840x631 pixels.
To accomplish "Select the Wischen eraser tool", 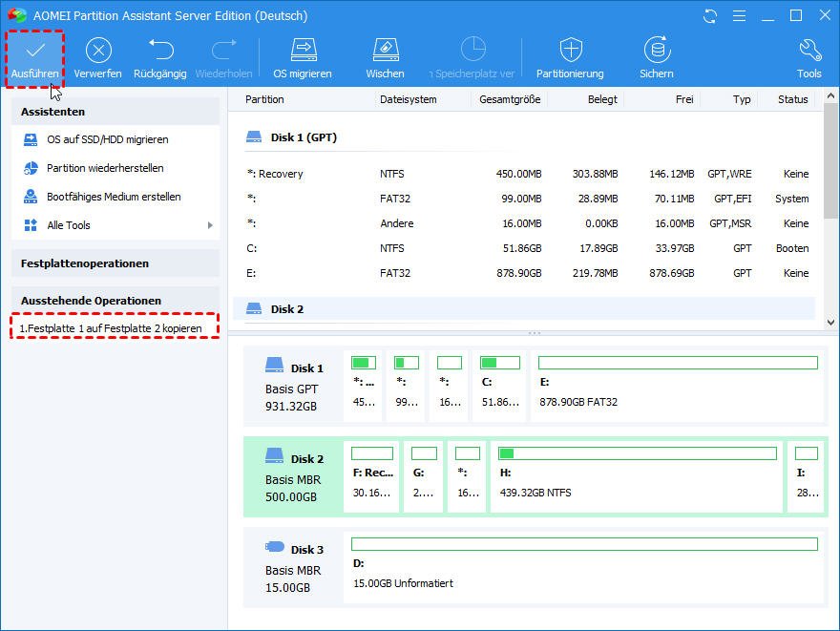I will click(384, 51).
